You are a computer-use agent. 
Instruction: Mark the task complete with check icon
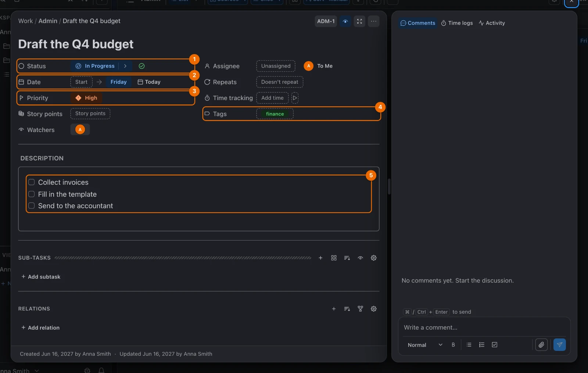pos(141,66)
